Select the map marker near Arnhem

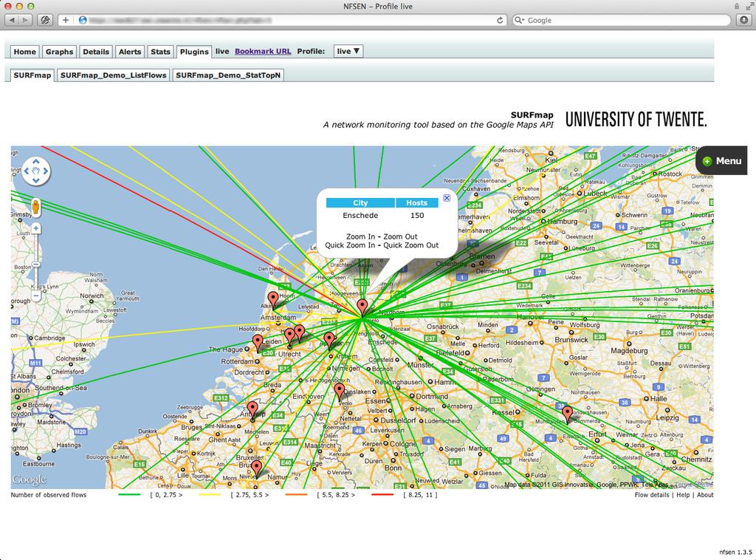point(329,341)
